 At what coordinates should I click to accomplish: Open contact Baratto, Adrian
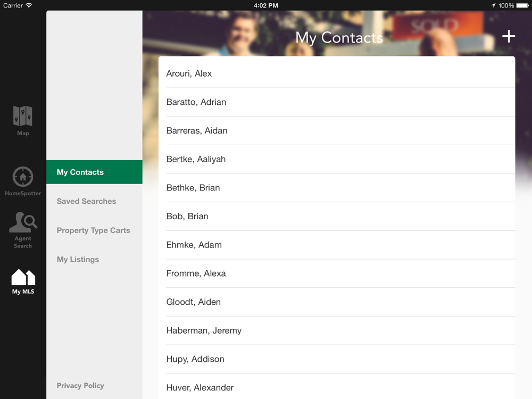coord(337,102)
